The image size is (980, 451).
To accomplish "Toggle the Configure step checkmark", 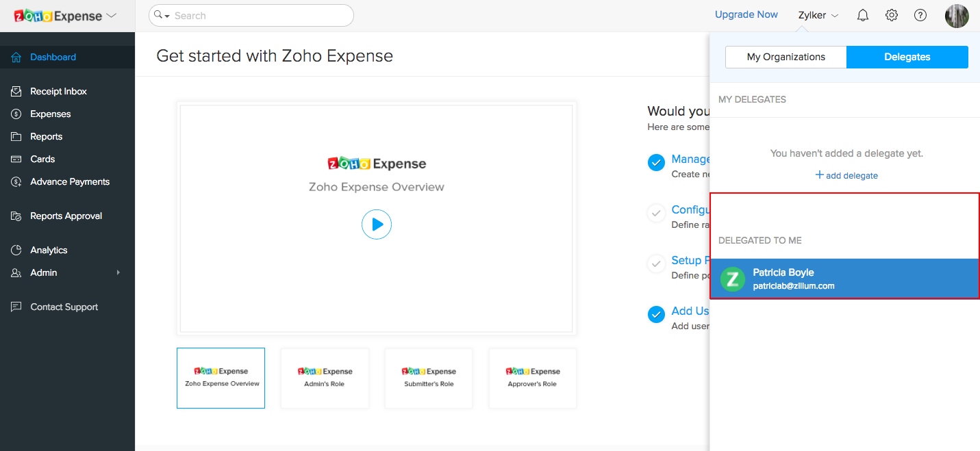I will coord(656,213).
